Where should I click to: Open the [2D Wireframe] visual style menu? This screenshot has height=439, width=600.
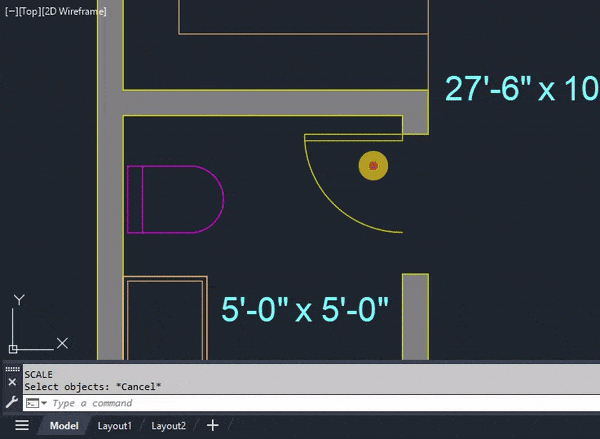tap(73, 11)
